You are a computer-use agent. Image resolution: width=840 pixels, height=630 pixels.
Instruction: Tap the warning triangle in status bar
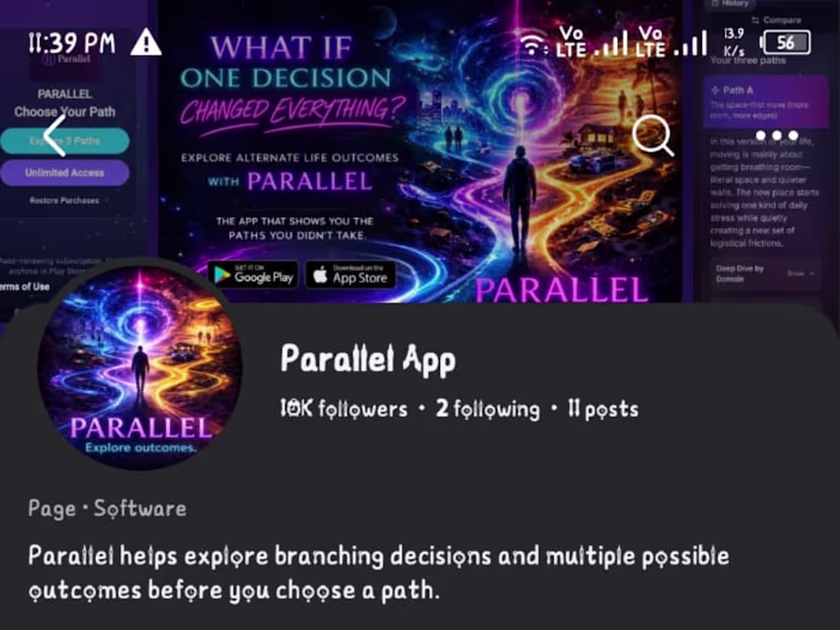pos(146,42)
